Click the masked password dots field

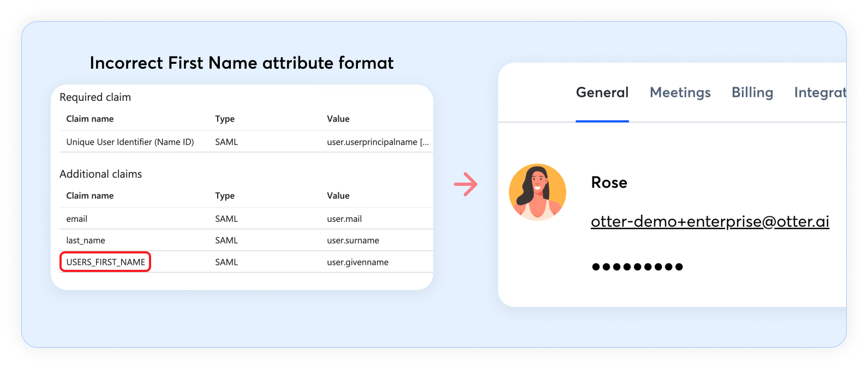pyautogui.click(x=637, y=267)
